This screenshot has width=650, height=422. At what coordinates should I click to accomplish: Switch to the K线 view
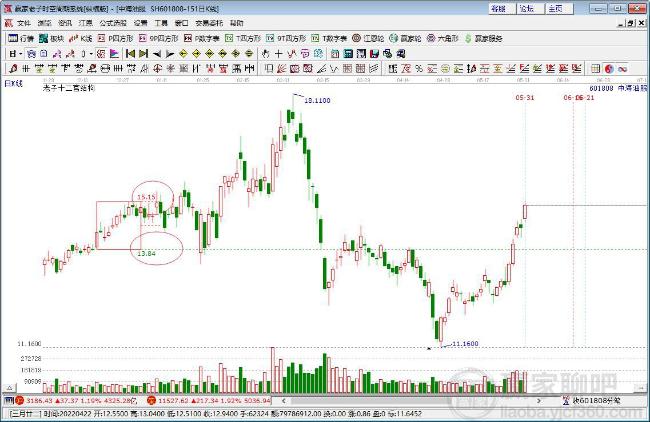point(80,39)
